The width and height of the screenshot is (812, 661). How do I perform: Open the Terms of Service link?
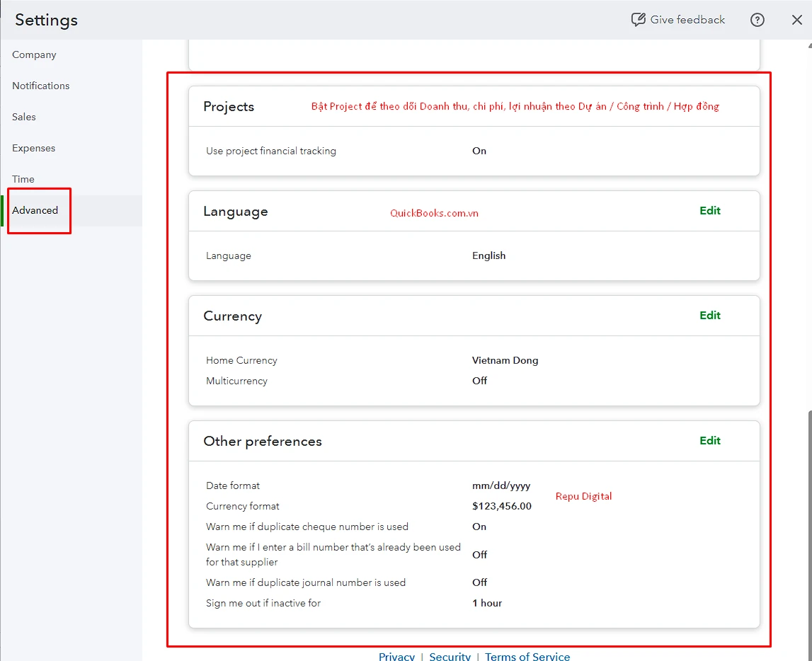[x=527, y=656]
